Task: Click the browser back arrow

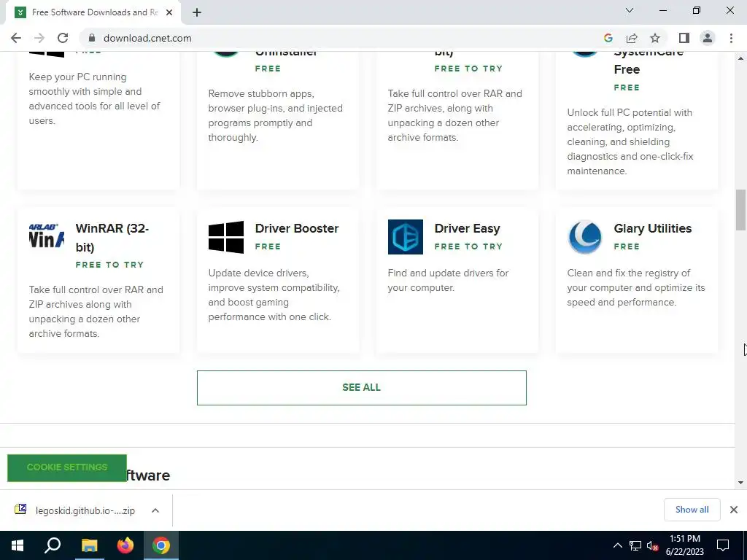Action: pos(16,38)
